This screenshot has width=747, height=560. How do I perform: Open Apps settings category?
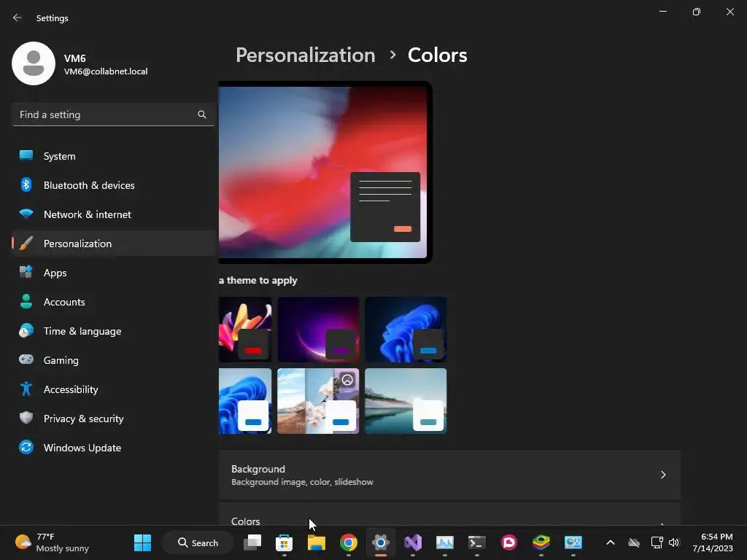[x=113, y=273]
